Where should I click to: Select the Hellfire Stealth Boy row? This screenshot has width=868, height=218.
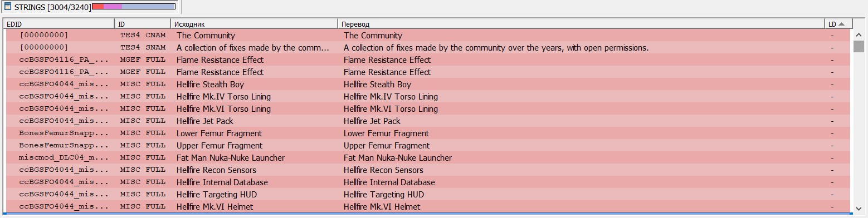(x=428, y=85)
